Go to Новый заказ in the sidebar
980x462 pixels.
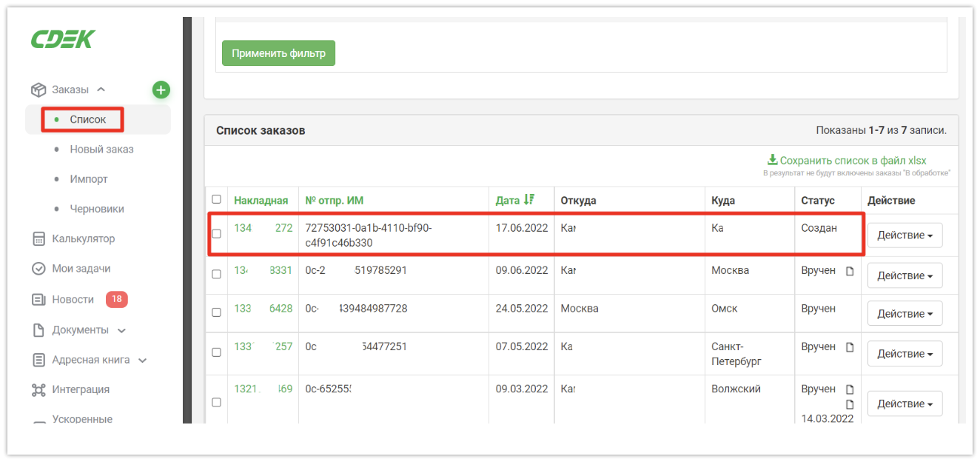[x=101, y=150]
